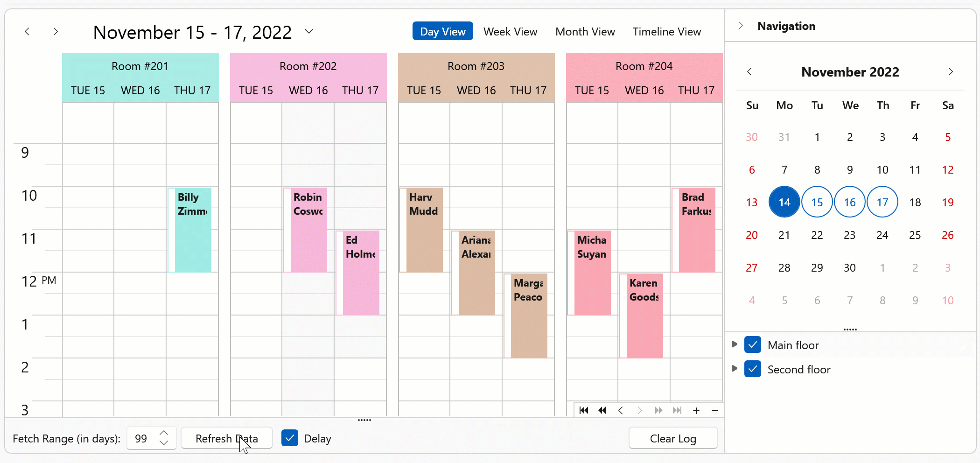
Task: Increase Fetch Range with the up stepper
Action: pyautogui.click(x=163, y=433)
